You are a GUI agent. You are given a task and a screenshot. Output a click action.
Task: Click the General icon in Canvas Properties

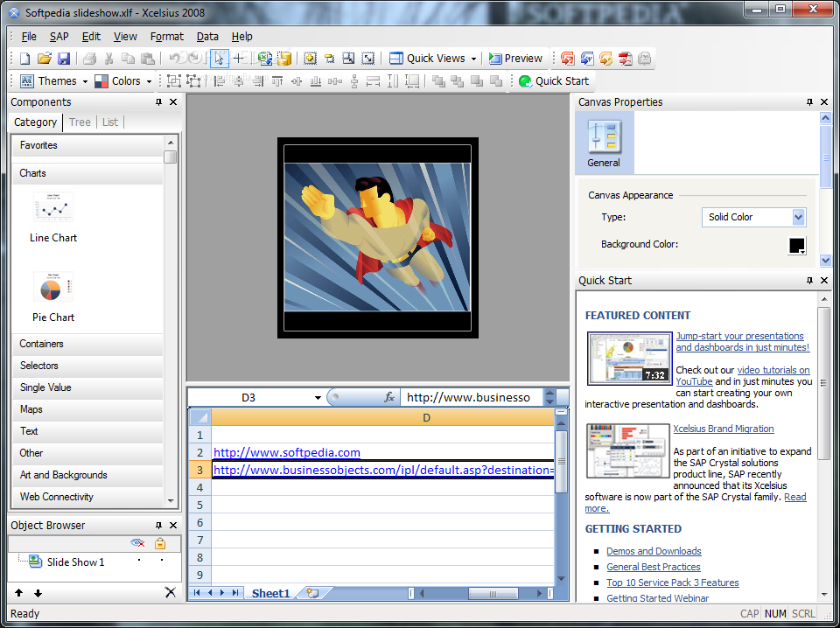pyautogui.click(x=605, y=143)
